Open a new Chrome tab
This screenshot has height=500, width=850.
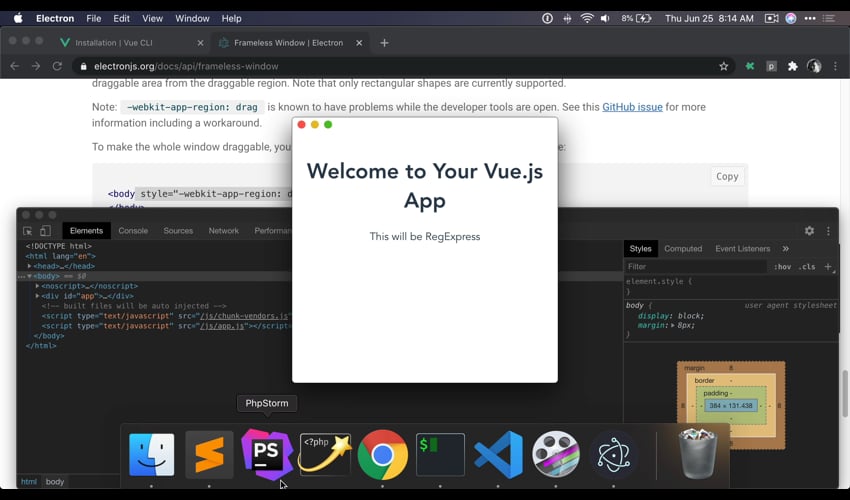[x=384, y=43]
